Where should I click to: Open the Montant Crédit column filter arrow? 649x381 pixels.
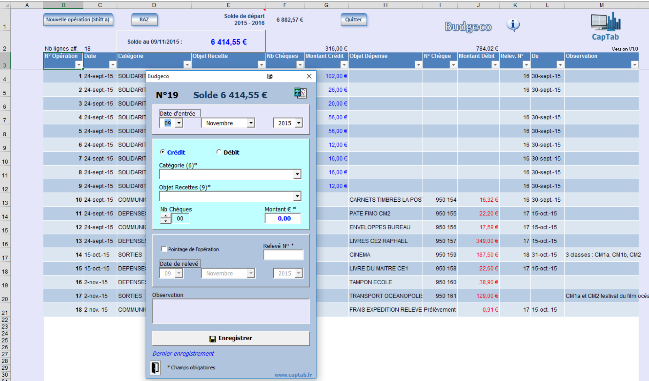coord(344,65)
